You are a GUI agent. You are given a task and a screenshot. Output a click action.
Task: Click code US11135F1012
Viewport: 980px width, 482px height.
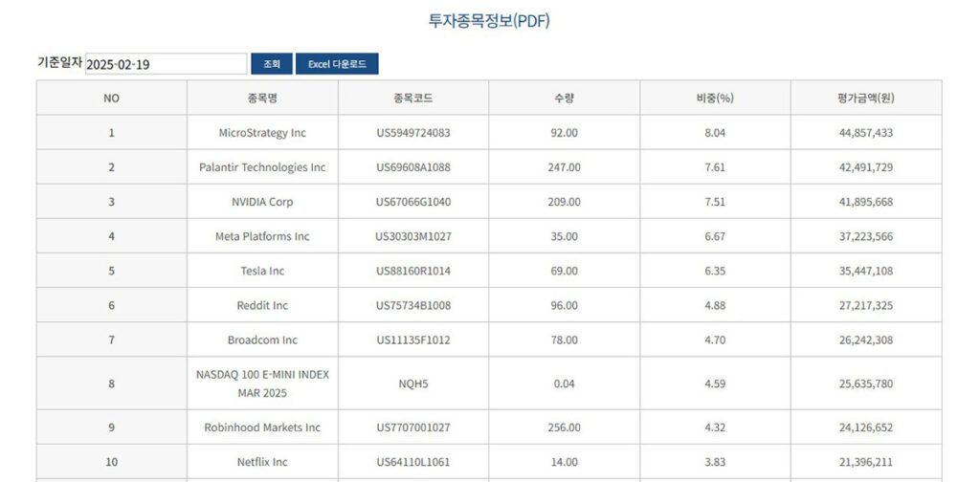point(413,340)
